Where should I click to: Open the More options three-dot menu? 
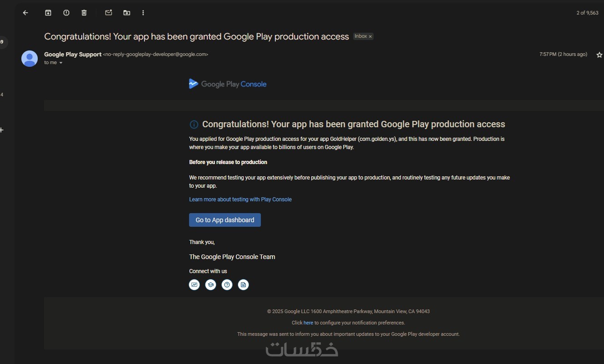(x=143, y=13)
